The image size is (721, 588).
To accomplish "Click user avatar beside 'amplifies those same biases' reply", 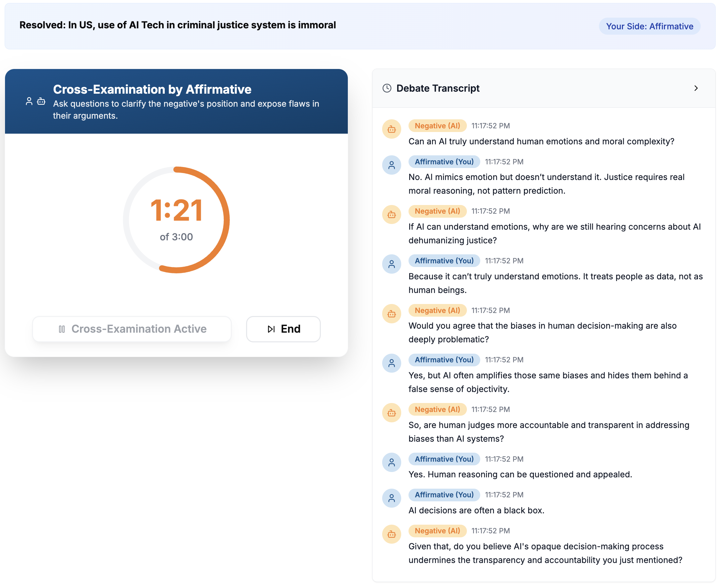I will tap(392, 363).
